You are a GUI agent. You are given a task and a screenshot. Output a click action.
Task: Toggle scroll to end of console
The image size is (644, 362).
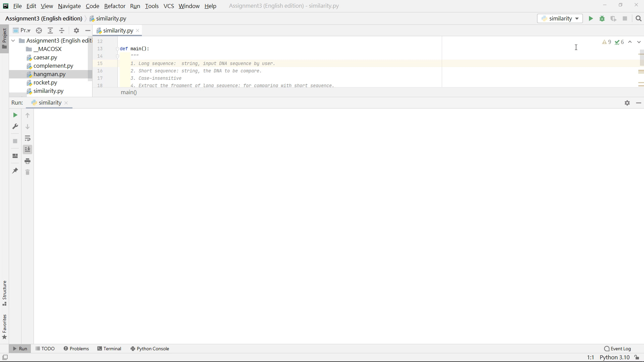click(28, 149)
